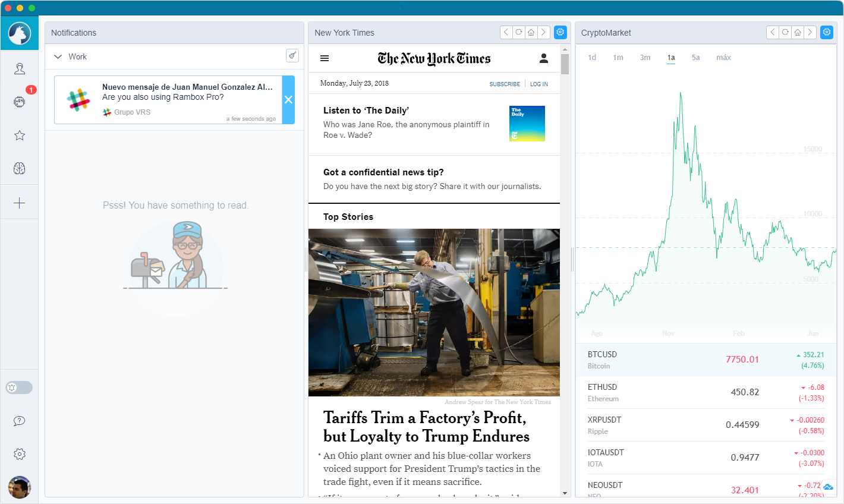Clear notifications with the broom icon
This screenshot has height=504, width=844.
[292, 55]
